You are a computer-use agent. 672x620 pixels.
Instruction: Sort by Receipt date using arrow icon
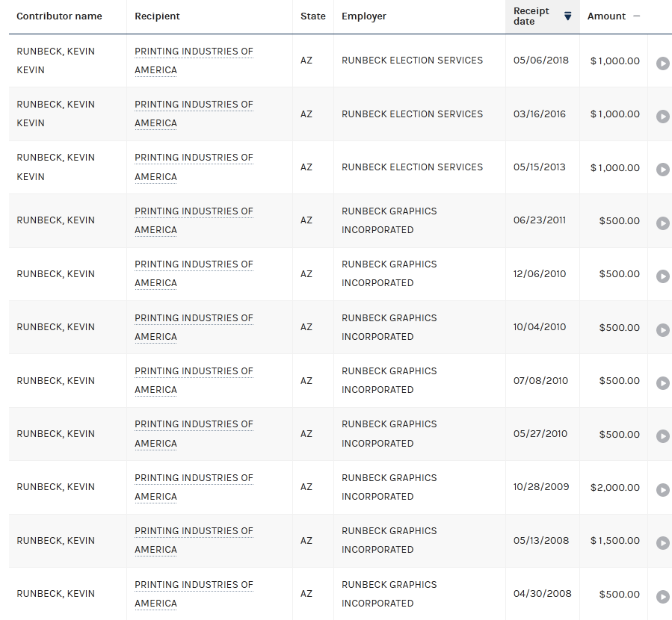click(567, 16)
